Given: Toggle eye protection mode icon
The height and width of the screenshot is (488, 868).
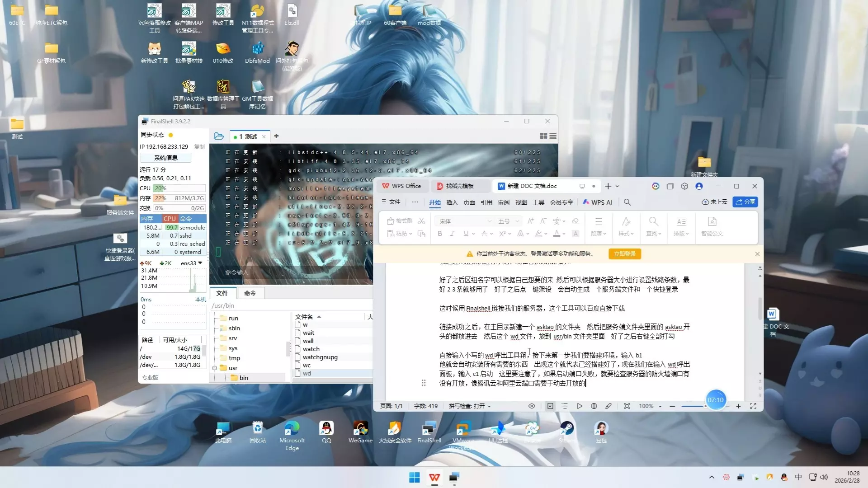Looking at the screenshot, I should tap(532, 406).
